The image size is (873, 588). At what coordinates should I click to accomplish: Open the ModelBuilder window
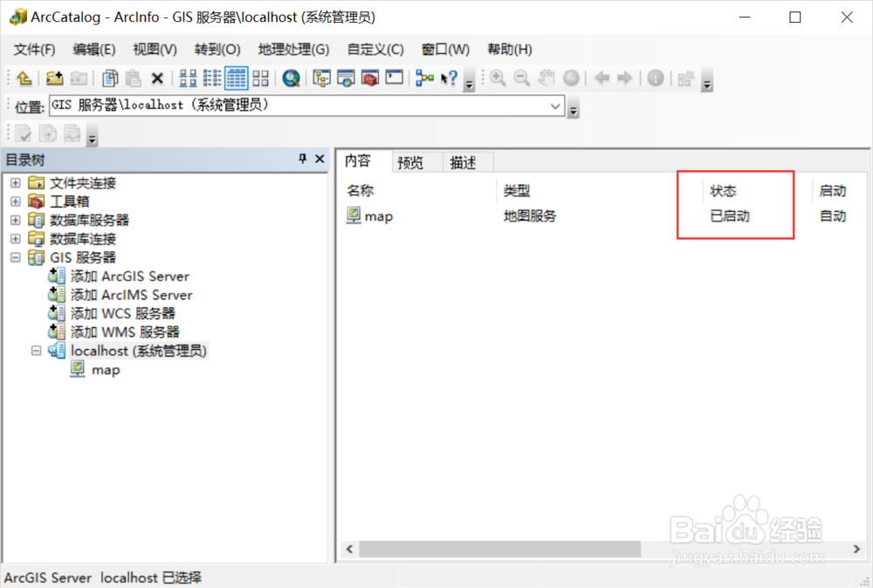click(425, 79)
